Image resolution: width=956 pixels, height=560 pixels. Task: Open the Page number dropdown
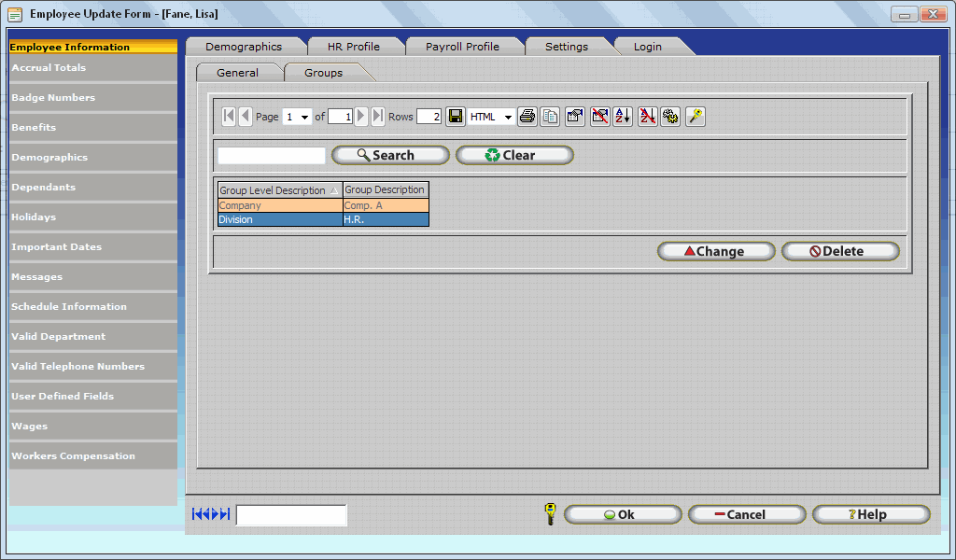click(x=305, y=118)
